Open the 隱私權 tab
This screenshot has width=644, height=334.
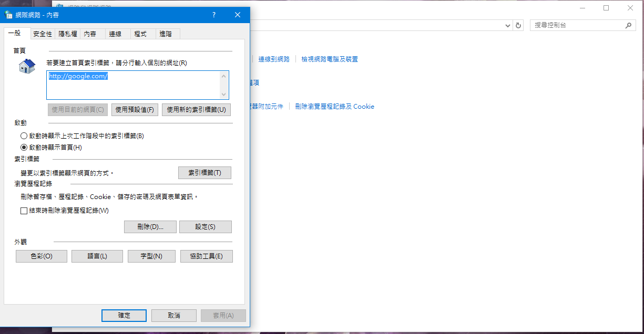(68, 34)
